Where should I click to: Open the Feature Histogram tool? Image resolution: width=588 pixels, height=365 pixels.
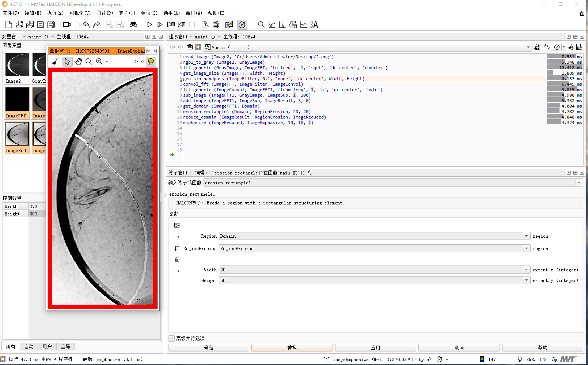click(x=282, y=25)
